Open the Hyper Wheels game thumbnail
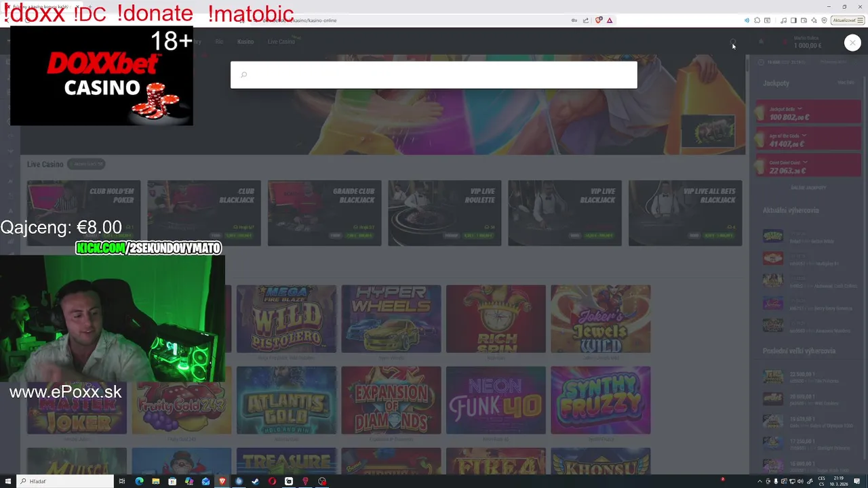 (x=391, y=319)
